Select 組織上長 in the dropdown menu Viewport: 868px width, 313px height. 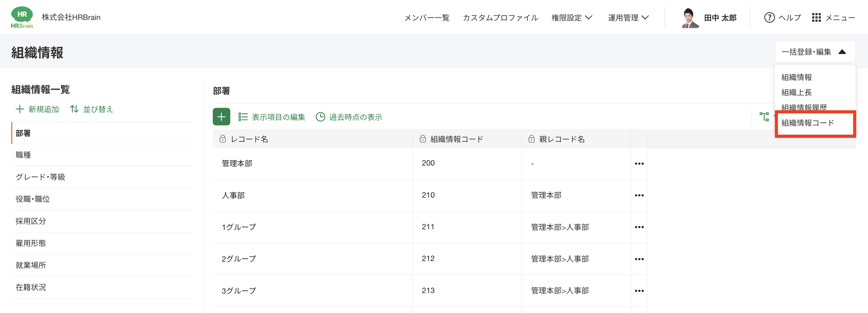796,92
